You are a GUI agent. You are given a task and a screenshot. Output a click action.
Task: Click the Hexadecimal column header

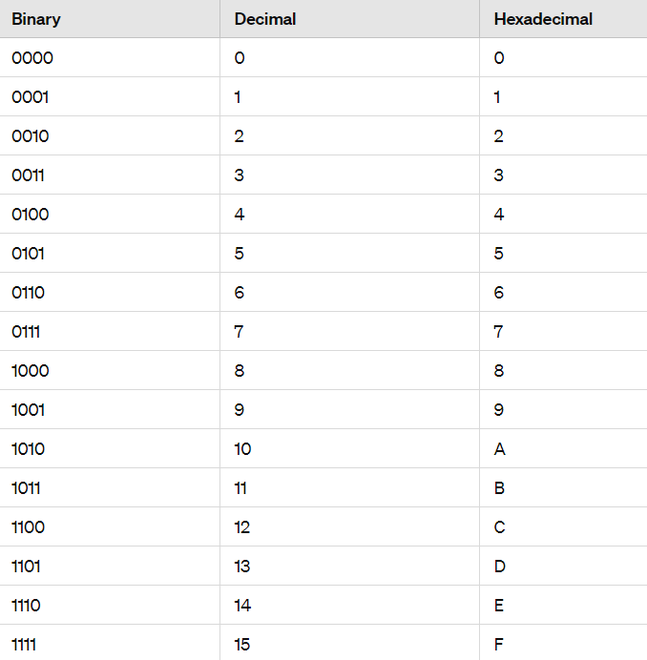point(543,19)
